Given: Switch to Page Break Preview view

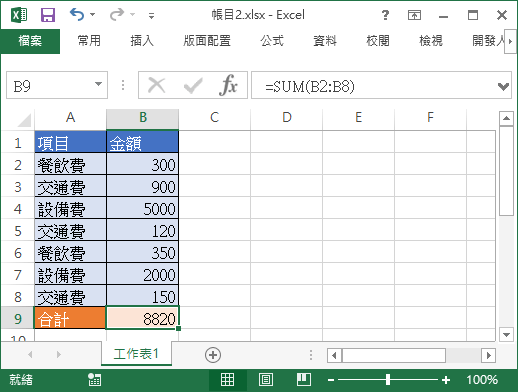Looking at the screenshot, I should pos(304,380).
